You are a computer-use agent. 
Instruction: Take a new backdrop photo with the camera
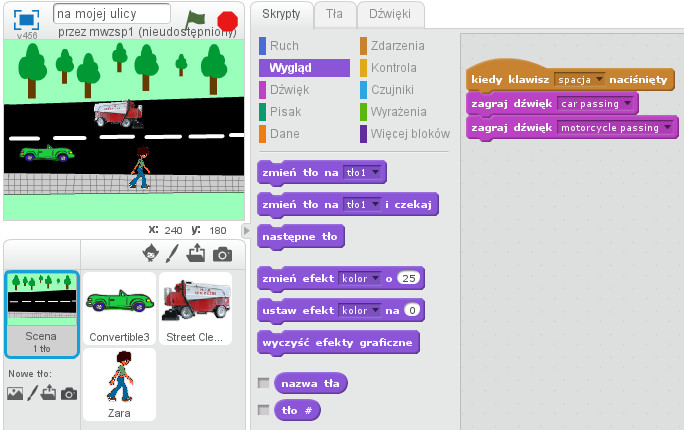point(69,394)
